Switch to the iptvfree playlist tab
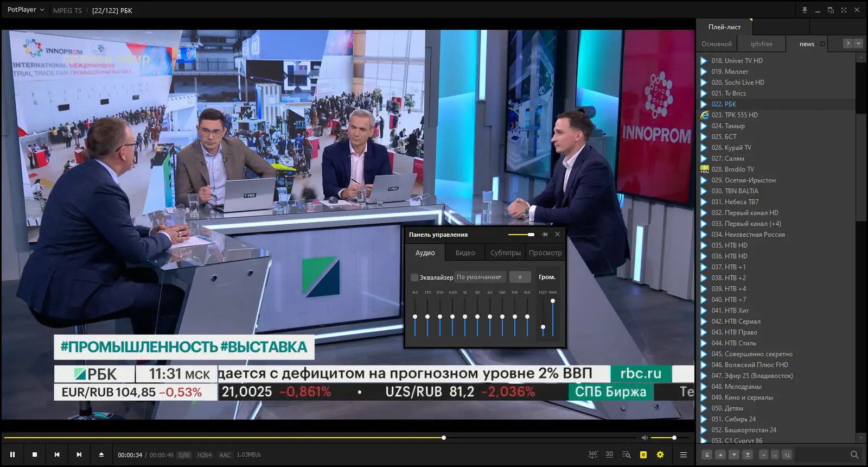868x467 pixels. click(x=762, y=44)
